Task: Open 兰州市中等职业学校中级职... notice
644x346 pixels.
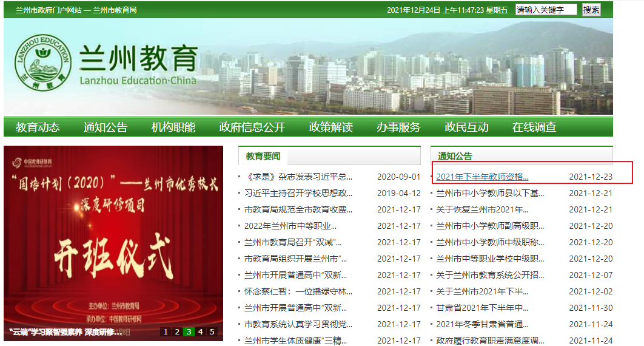Action: click(x=490, y=259)
